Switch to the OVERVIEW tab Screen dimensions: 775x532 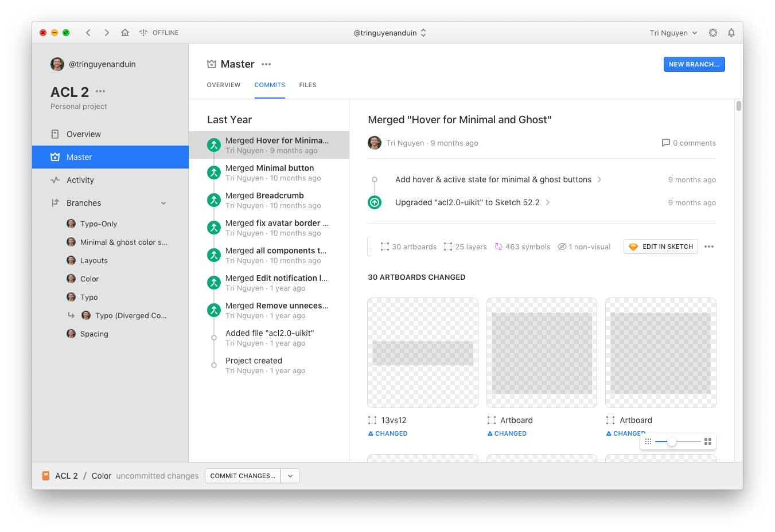click(224, 85)
